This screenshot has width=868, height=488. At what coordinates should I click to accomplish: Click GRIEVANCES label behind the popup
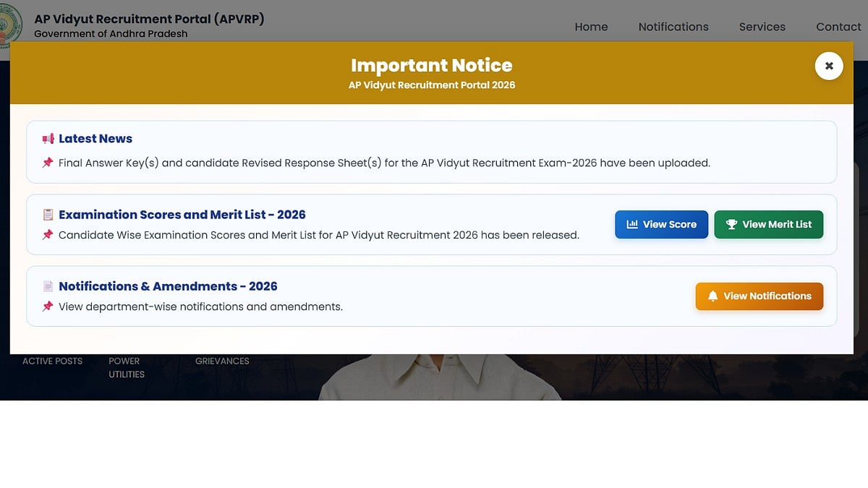(x=222, y=361)
